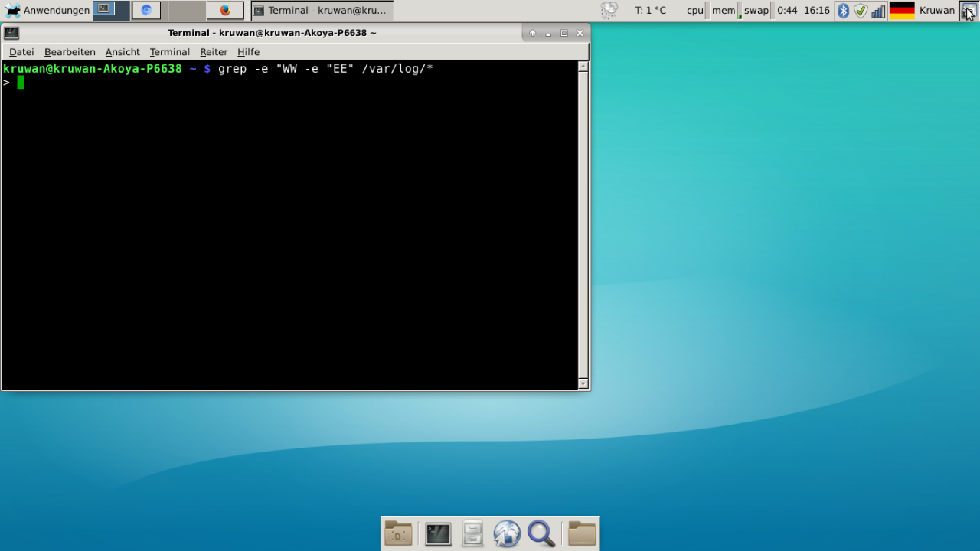Open the Datei menu
The height and width of the screenshot is (551, 980).
pyautogui.click(x=21, y=52)
